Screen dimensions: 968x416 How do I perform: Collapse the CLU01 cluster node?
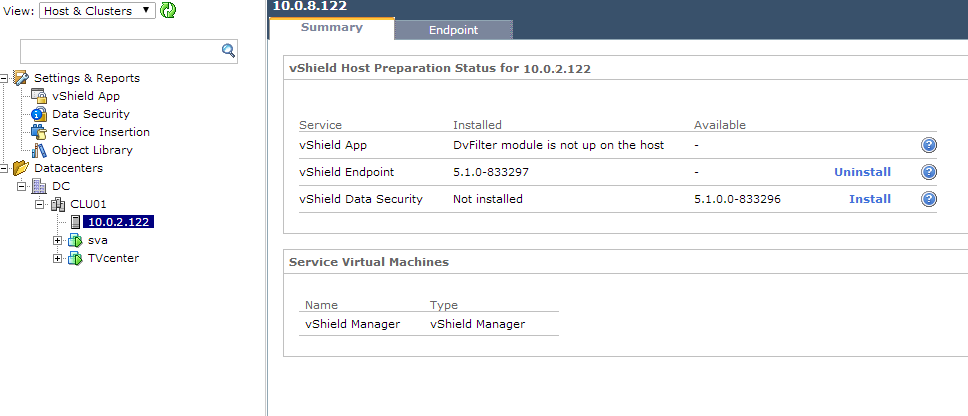click(x=40, y=204)
